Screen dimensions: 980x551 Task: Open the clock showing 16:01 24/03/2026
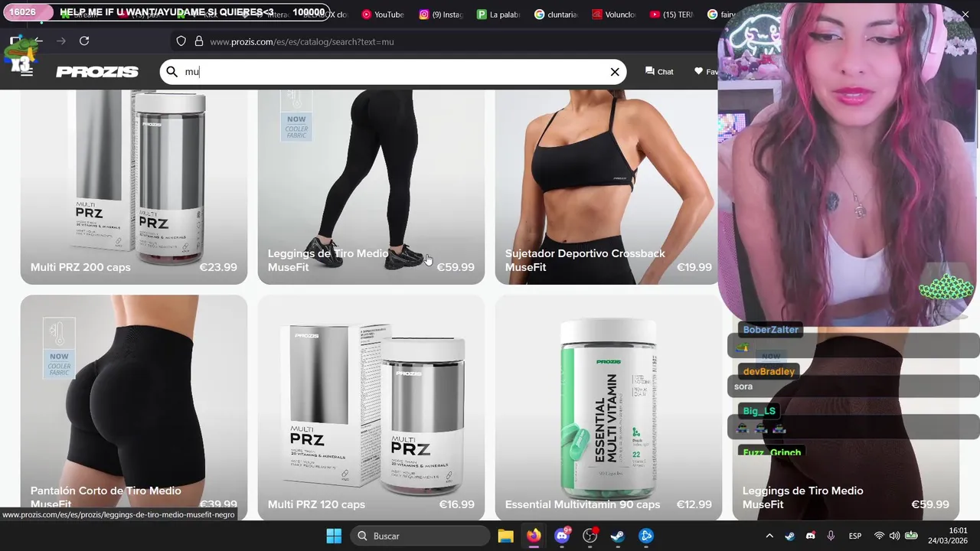pos(947,536)
